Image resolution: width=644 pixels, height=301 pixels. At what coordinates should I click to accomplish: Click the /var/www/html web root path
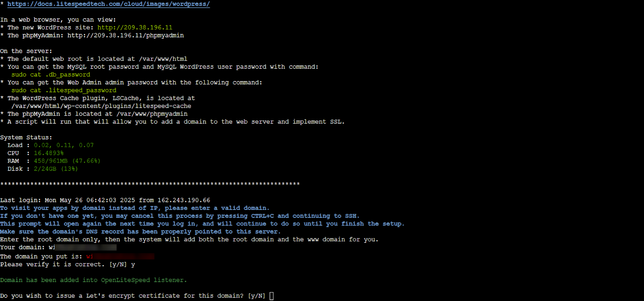(x=163, y=59)
